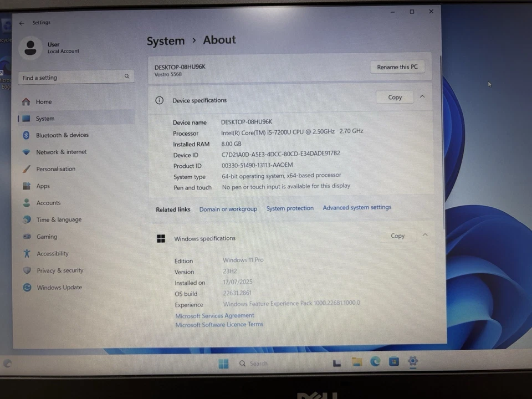The width and height of the screenshot is (532, 399).
Task: Open the Gaming settings section
Action: click(x=47, y=236)
